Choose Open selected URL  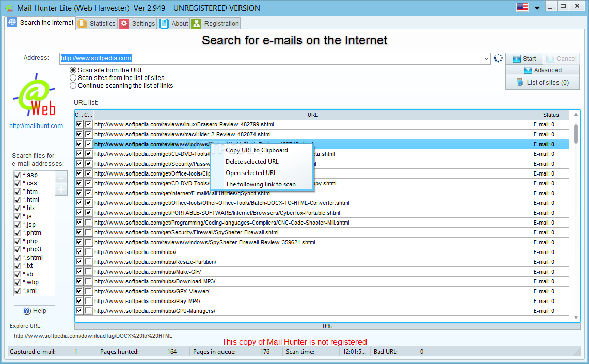click(251, 173)
